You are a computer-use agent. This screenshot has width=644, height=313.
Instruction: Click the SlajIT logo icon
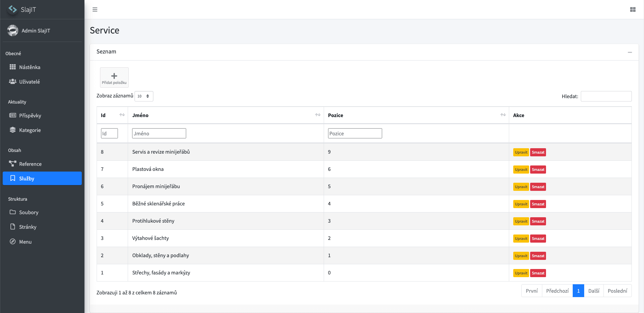(13, 9)
